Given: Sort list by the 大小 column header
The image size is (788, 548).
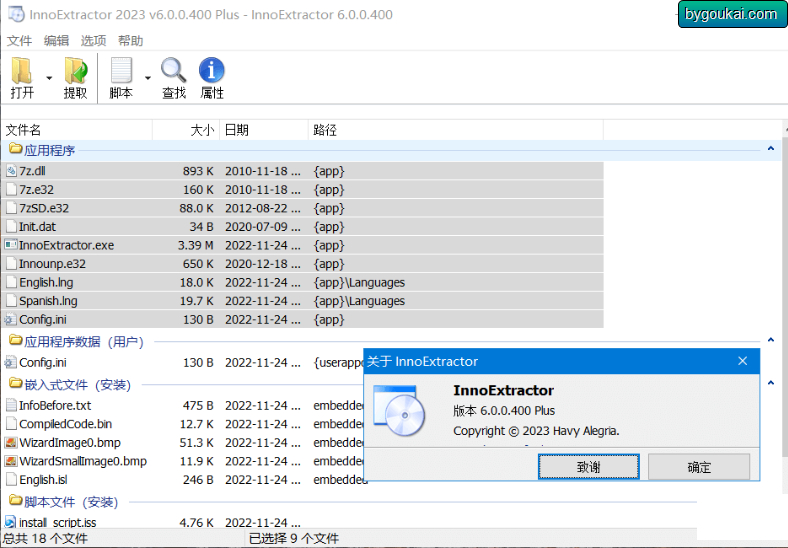Looking at the screenshot, I should click(186, 130).
